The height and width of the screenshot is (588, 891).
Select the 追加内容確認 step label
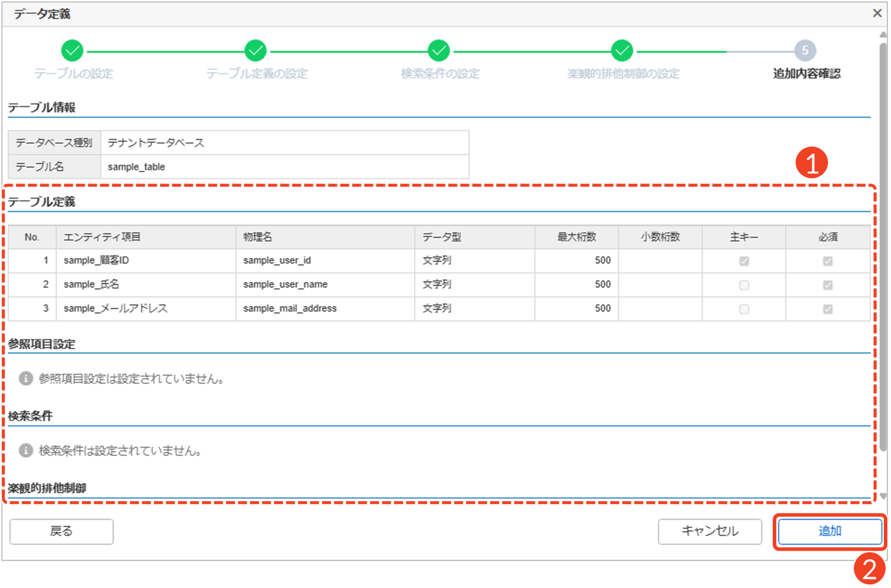tap(806, 74)
